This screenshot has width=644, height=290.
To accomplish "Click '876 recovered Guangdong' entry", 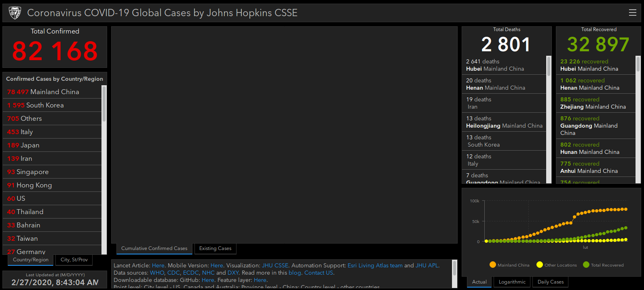I will tap(596, 126).
